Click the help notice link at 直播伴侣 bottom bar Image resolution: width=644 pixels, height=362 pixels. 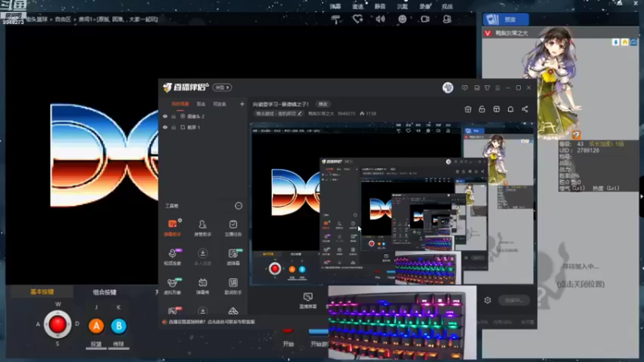coord(212,323)
